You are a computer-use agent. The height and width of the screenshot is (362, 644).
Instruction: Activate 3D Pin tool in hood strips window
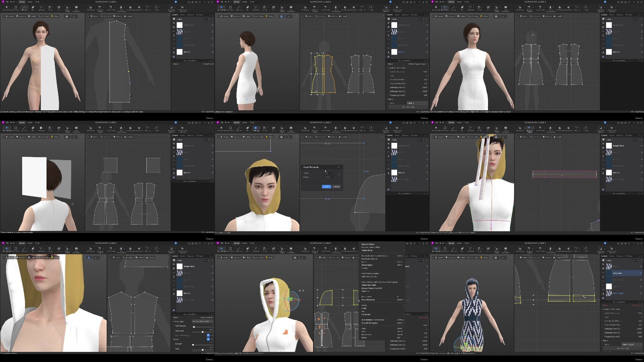(586, 129)
